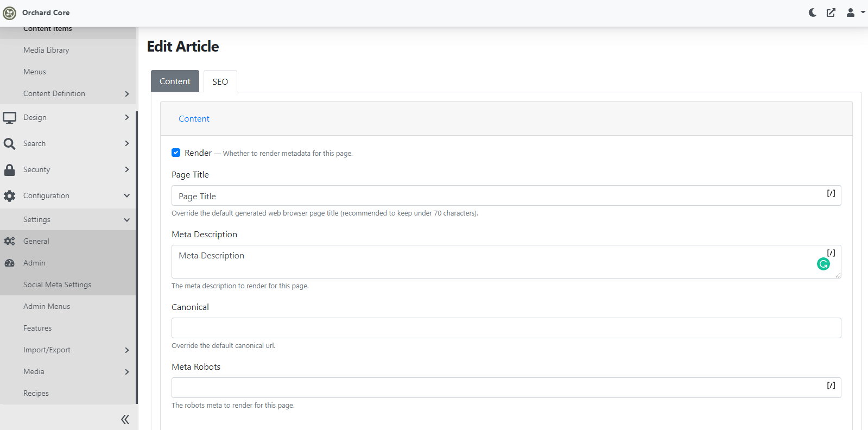This screenshot has width=868, height=430.
Task: Click the Meta Description resize handle
Action: pyautogui.click(x=838, y=275)
